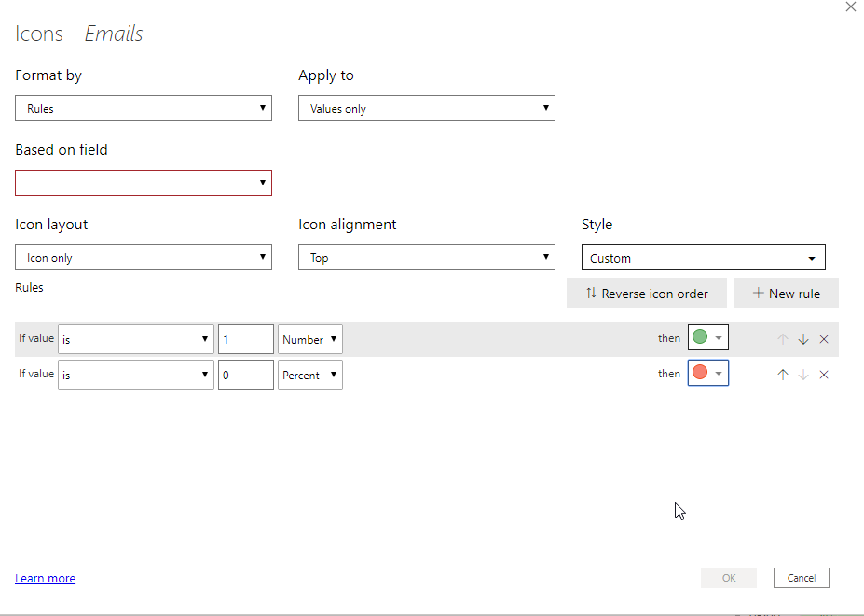Change the Percent type dropdown in second rule
This screenshot has height=616, width=864.
pos(310,375)
